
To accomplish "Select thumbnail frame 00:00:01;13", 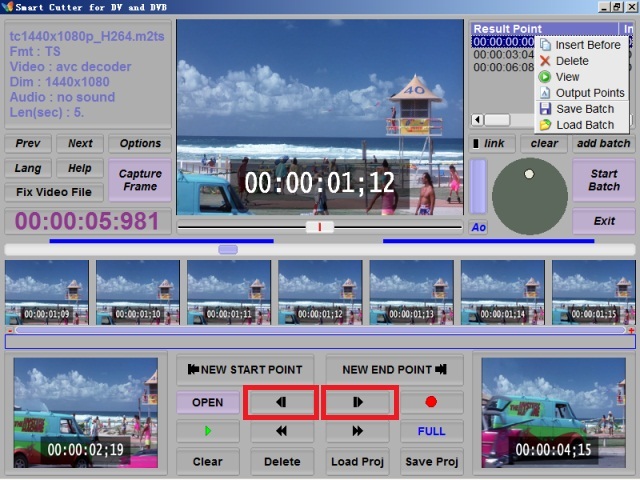I will (x=411, y=293).
